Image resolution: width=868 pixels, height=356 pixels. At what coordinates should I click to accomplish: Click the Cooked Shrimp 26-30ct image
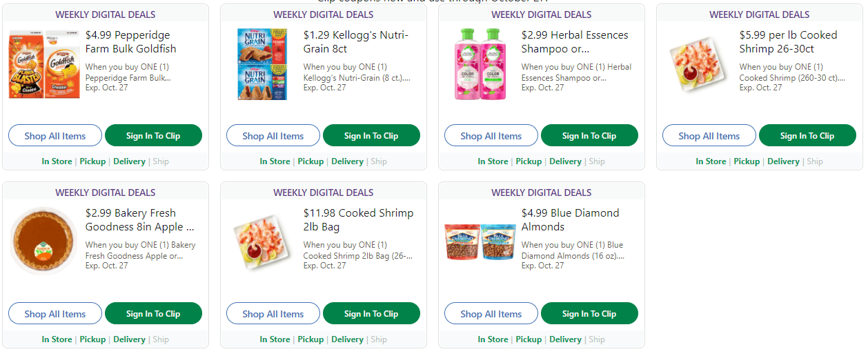click(x=697, y=66)
